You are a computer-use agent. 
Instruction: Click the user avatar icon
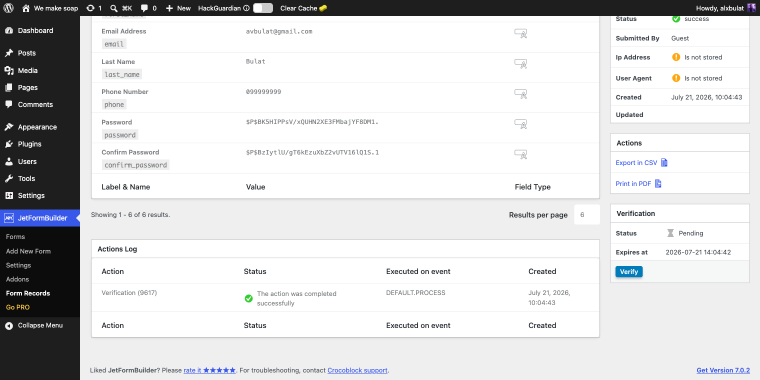coord(751,8)
